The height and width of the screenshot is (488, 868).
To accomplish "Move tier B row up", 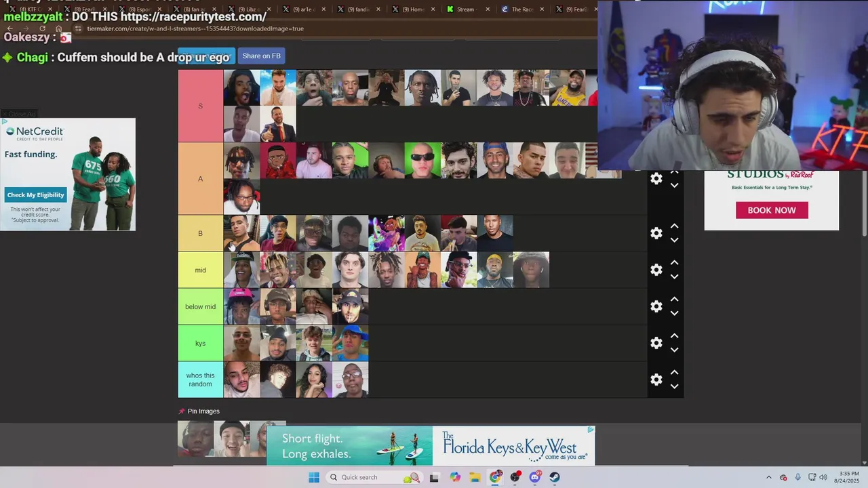I will coord(674,226).
